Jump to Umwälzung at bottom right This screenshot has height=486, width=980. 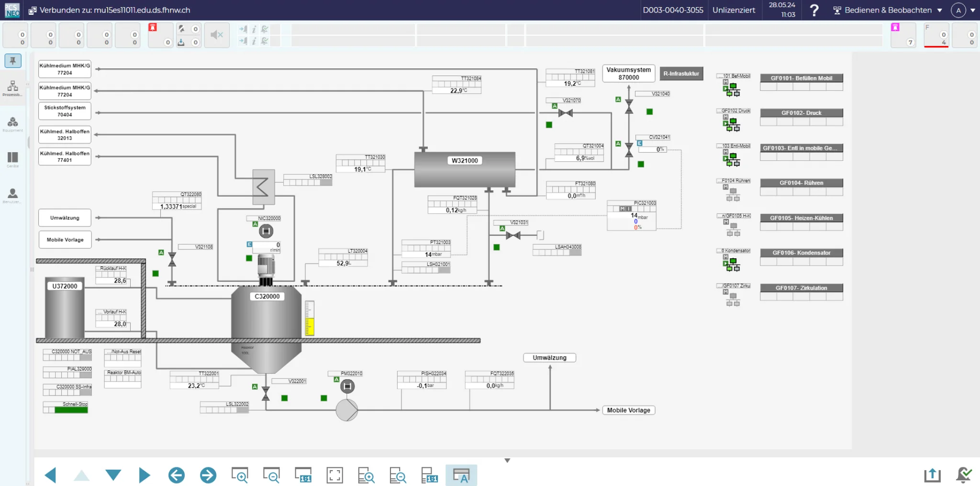(550, 358)
